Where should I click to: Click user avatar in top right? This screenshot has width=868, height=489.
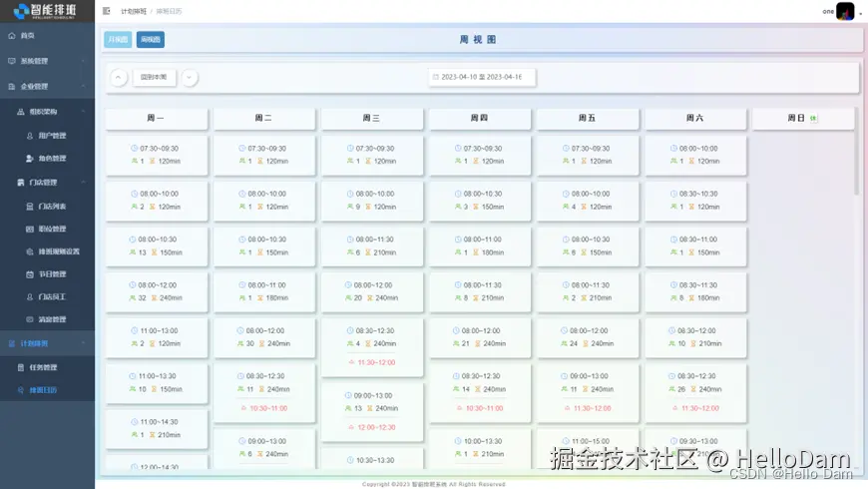[845, 11]
